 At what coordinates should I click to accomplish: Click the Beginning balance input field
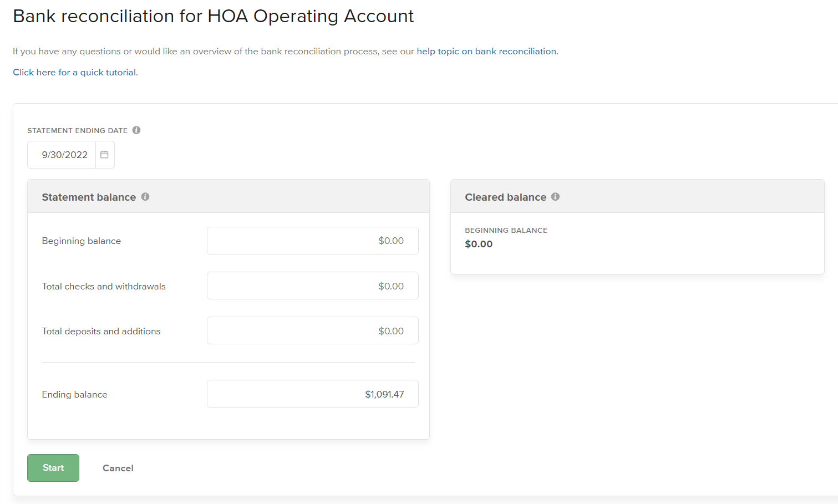tap(312, 241)
